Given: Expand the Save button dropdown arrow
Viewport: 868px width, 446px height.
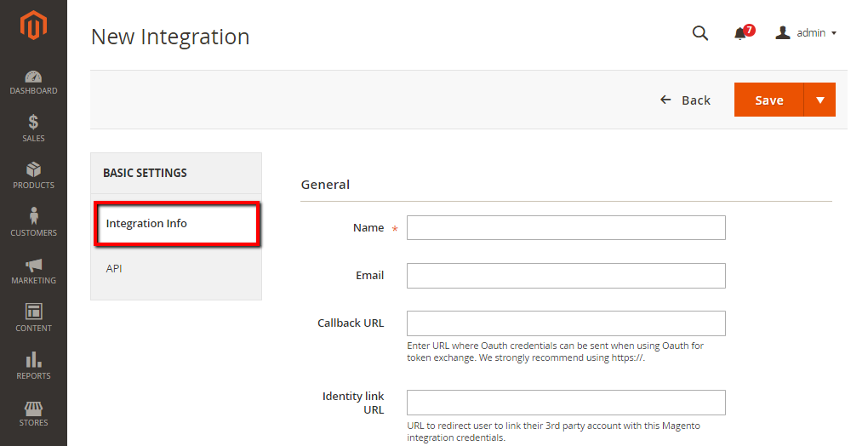Looking at the screenshot, I should pos(819,100).
